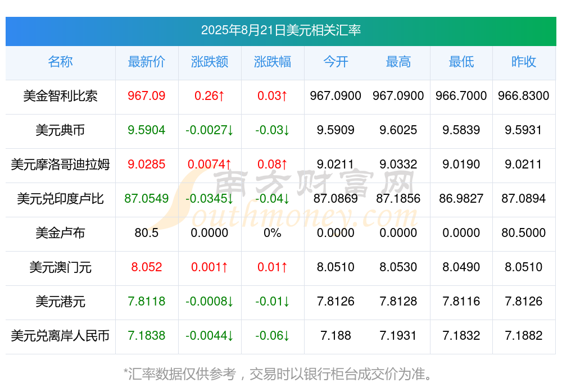Screen dimensions: 562x392
Task: Click the 涨跌幅 column header
Action: pyautogui.click(x=273, y=62)
